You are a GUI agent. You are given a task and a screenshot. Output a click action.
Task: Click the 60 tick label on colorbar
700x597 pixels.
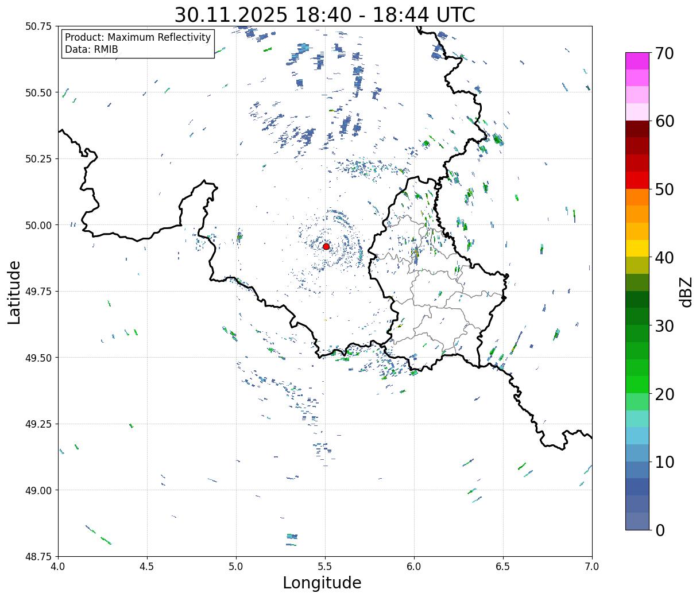tap(664, 121)
